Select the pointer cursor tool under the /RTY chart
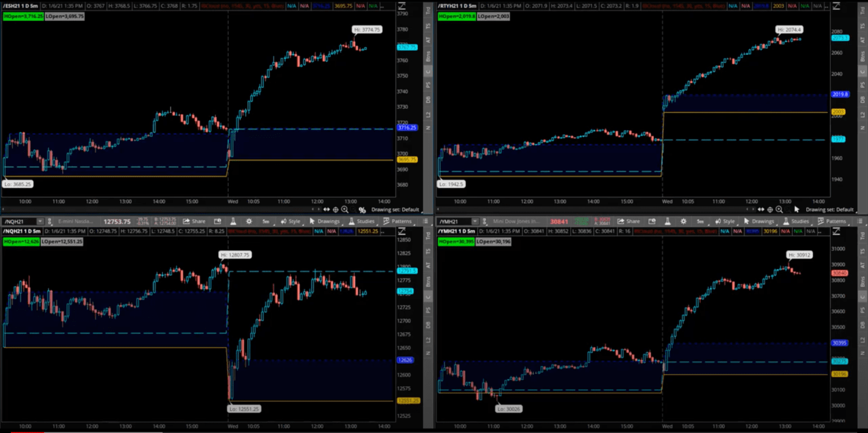Image resolution: width=868 pixels, height=433 pixels. (x=796, y=209)
